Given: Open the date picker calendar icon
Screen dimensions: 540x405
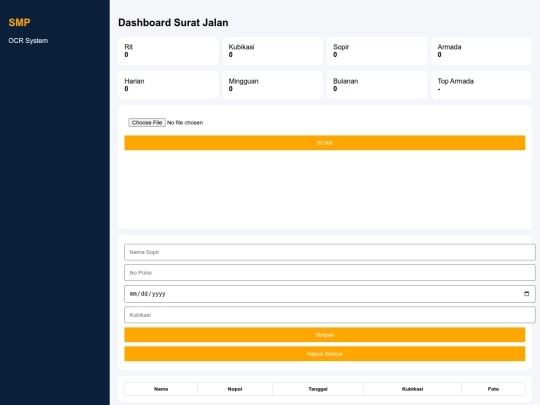Looking at the screenshot, I should pyautogui.click(x=526, y=294).
